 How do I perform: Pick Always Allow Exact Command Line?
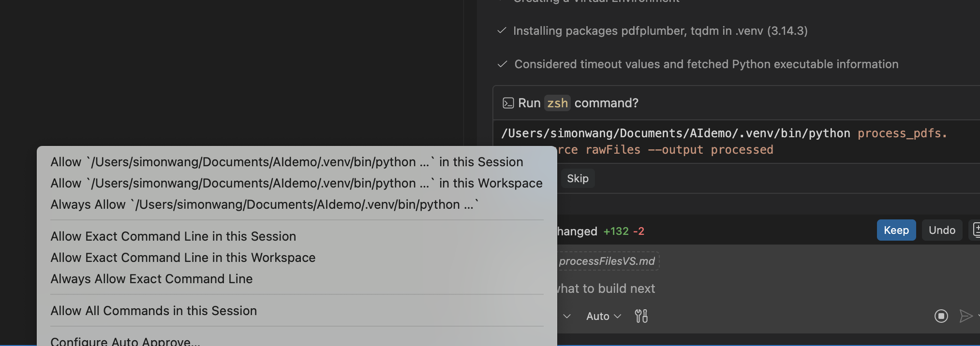pos(151,279)
